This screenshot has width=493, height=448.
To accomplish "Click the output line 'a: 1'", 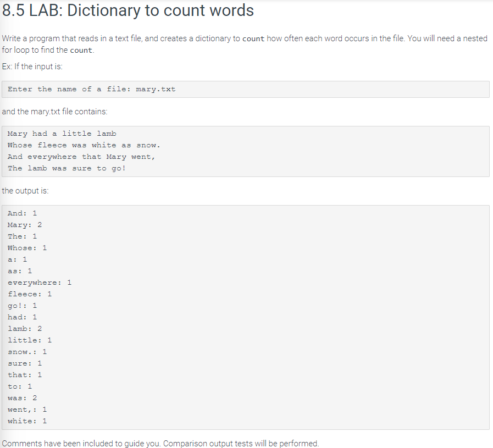I will click(x=17, y=259).
